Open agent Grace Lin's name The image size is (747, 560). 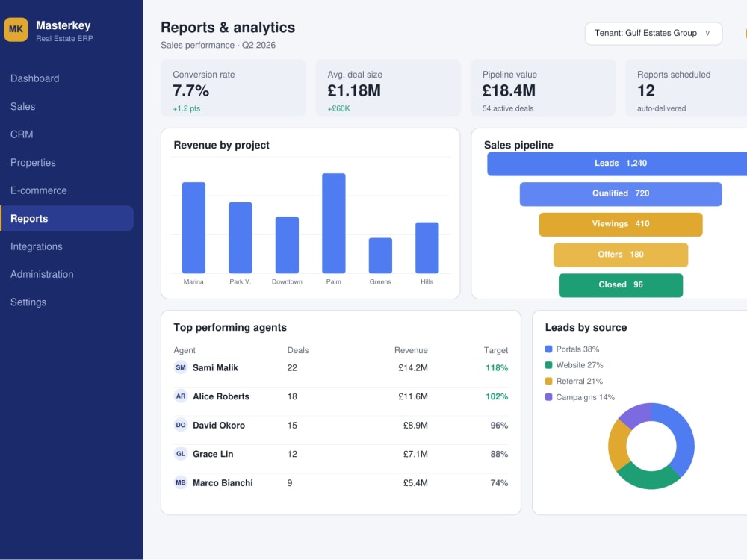pyautogui.click(x=213, y=454)
